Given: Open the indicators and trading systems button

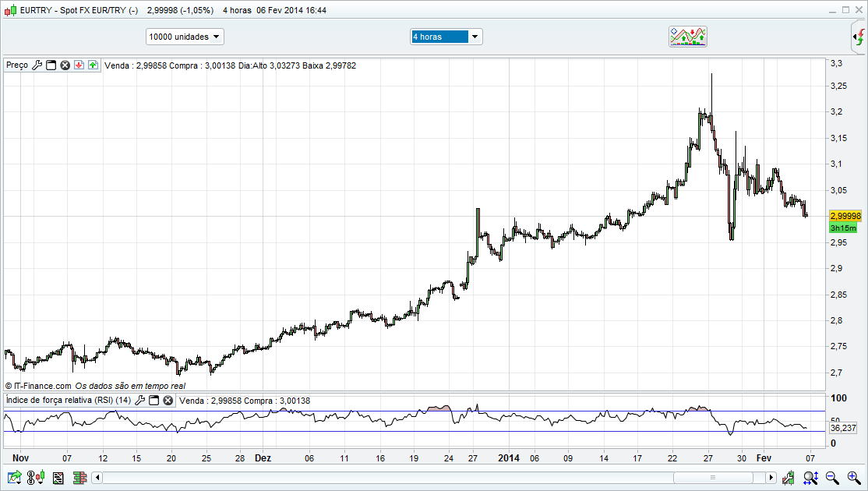Looking at the screenshot, I should pyautogui.click(x=688, y=37).
